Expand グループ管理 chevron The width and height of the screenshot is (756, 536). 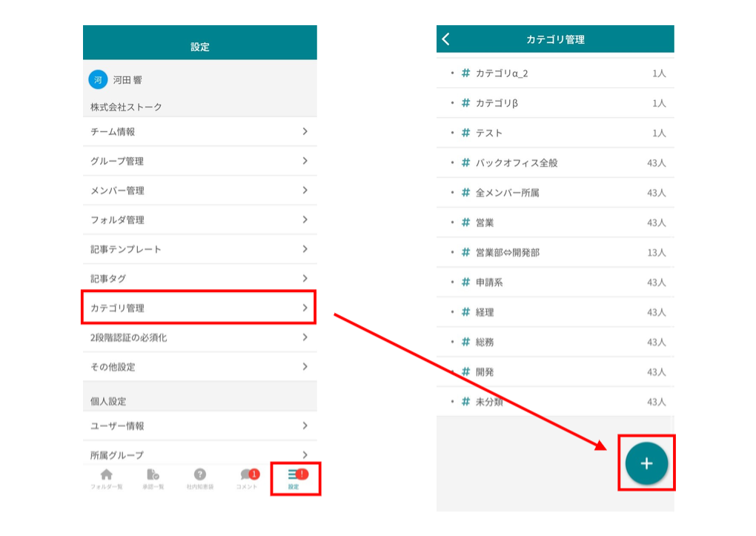305,161
